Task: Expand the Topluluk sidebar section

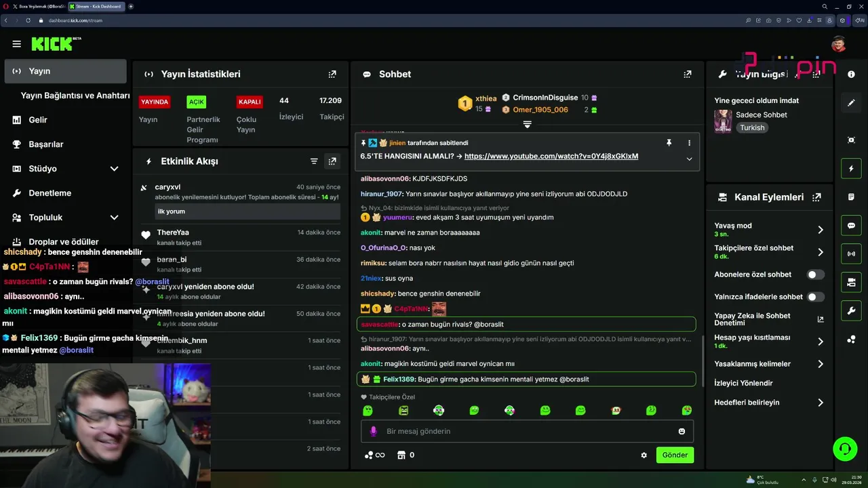Action: pyautogui.click(x=114, y=218)
